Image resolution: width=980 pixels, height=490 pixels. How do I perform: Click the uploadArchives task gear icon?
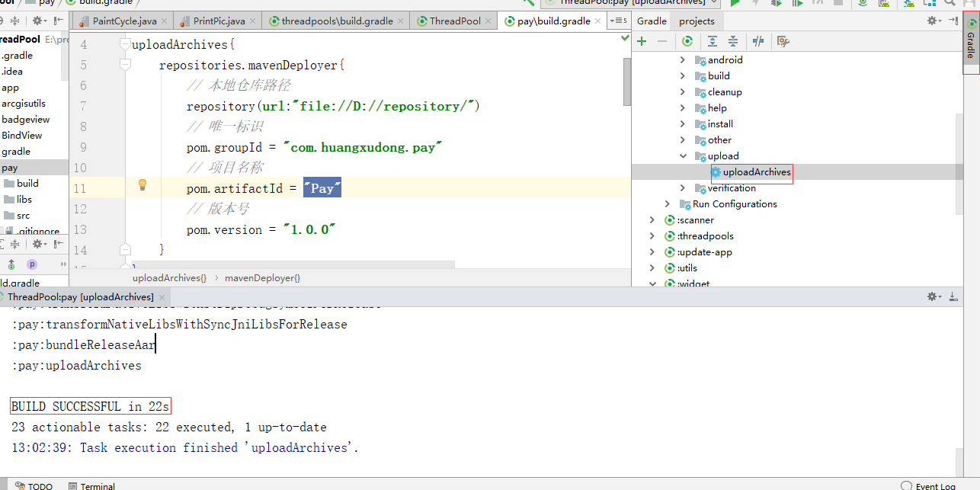pos(716,172)
